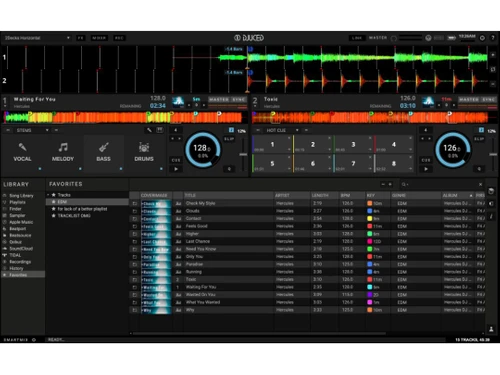Select the Melody stem pad

point(63,153)
